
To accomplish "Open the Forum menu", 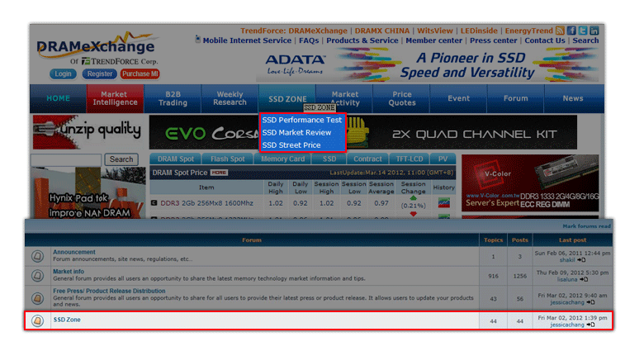I will click(515, 98).
